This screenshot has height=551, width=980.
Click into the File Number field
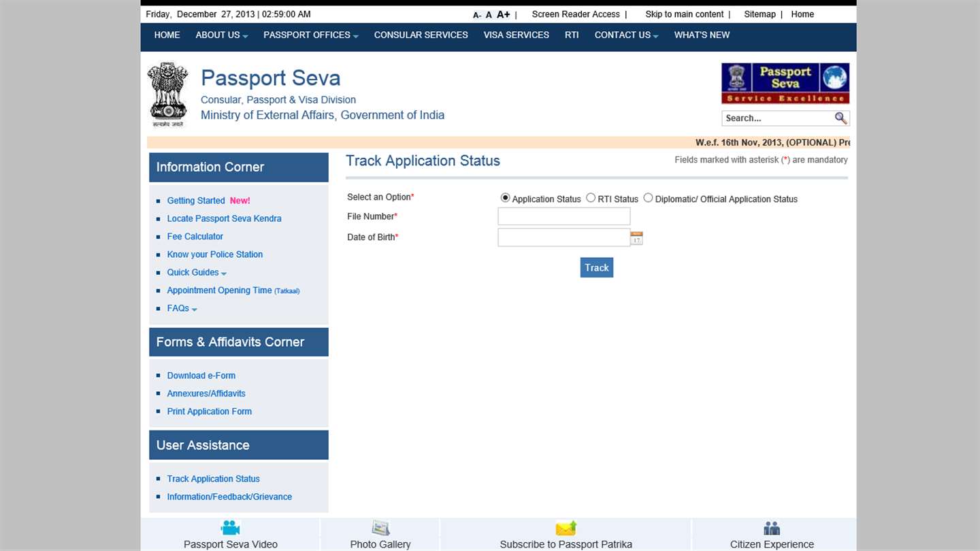(564, 216)
